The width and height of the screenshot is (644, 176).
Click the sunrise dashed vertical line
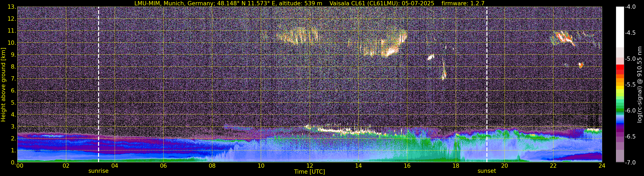click(x=98, y=84)
